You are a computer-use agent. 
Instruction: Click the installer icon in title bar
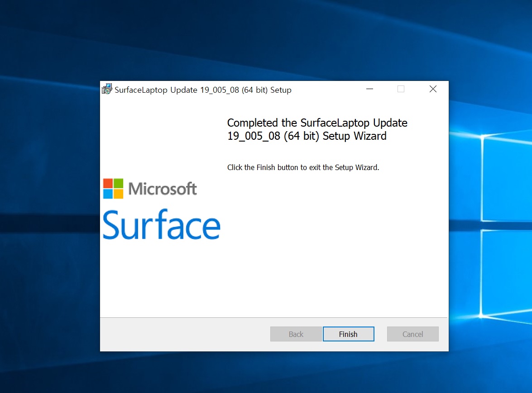(x=107, y=89)
